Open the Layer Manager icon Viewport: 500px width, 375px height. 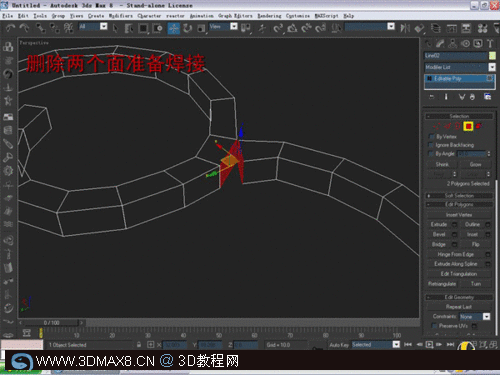435,29
